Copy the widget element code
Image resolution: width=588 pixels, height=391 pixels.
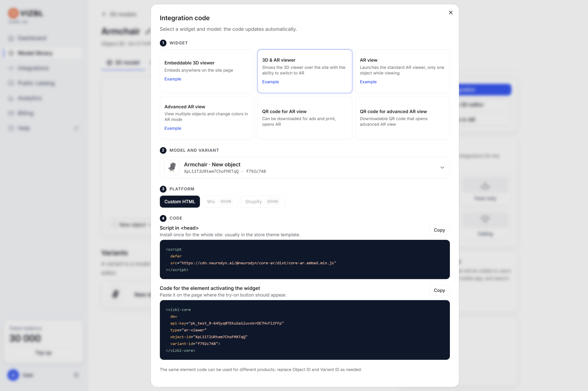439,290
